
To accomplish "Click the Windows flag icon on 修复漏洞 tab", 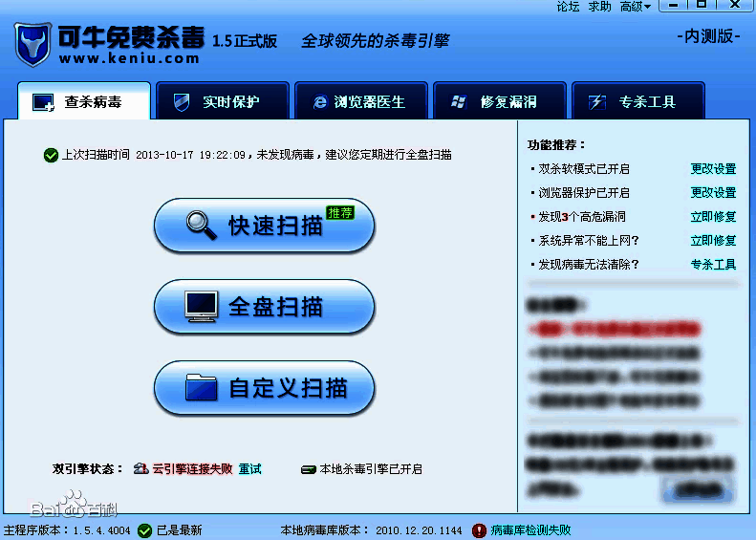I will (458, 101).
